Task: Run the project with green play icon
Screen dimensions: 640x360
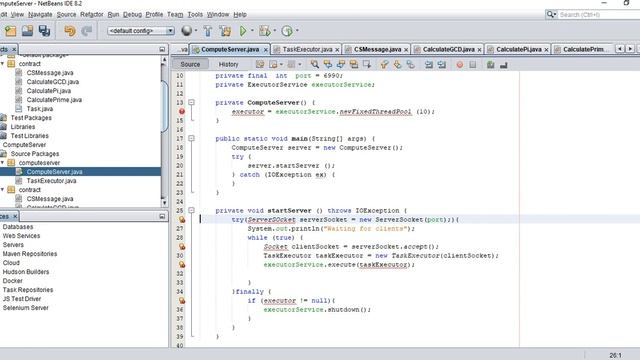Action: pyautogui.click(x=243, y=31)
